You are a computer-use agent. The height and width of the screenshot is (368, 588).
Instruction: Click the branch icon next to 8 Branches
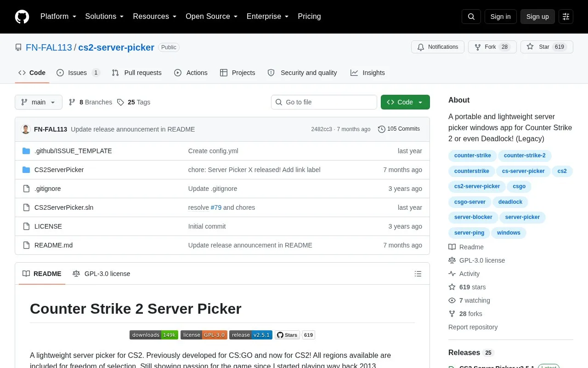(x=72, y=102)
